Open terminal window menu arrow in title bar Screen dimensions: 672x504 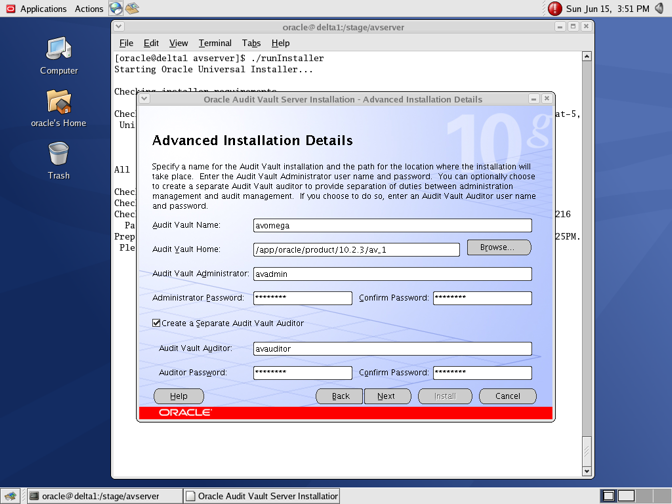[x=119, y=27]
